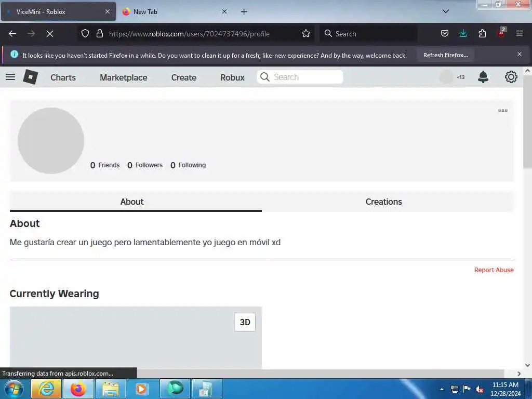Click the site security padlock icon
532x399 pixels.
[99, 33]
